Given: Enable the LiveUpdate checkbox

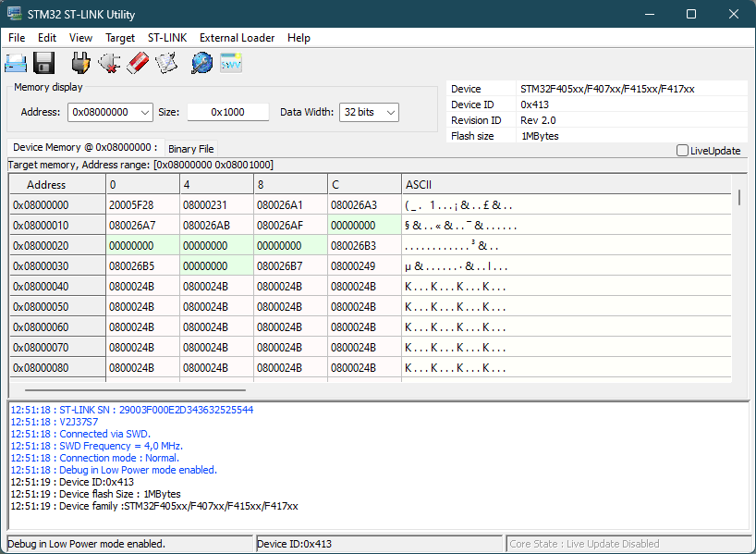Looking at the screenshot, I should coord(682,150).
